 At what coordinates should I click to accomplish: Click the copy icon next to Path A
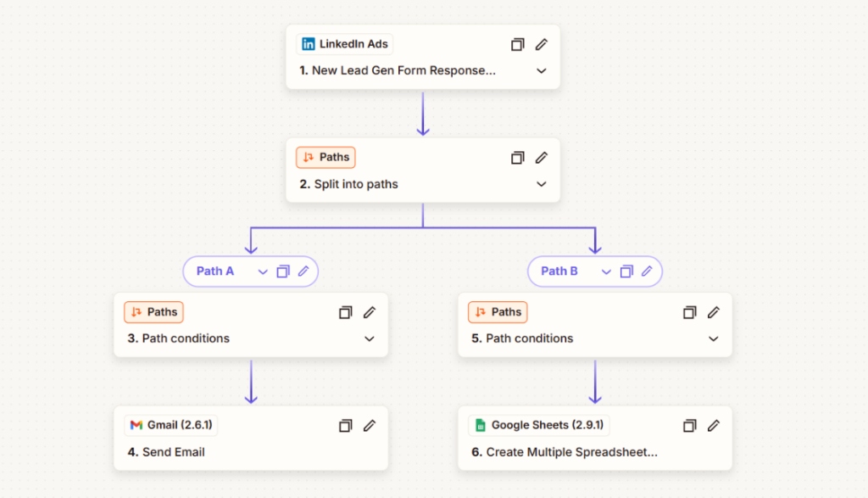click(x=283, y=271)
